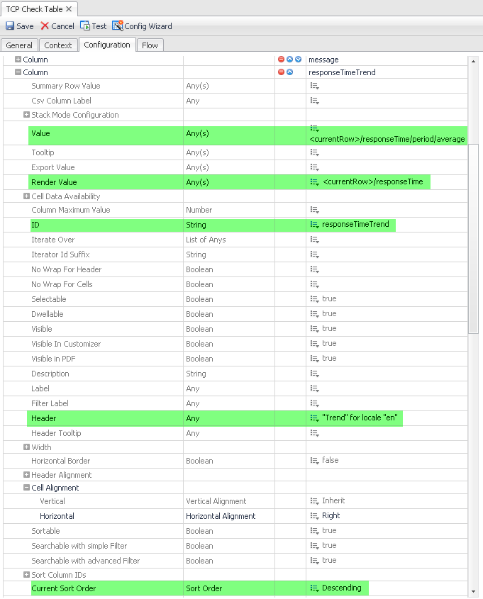Open value editor icon for Iterator Id Suffix

pos(314,254)
